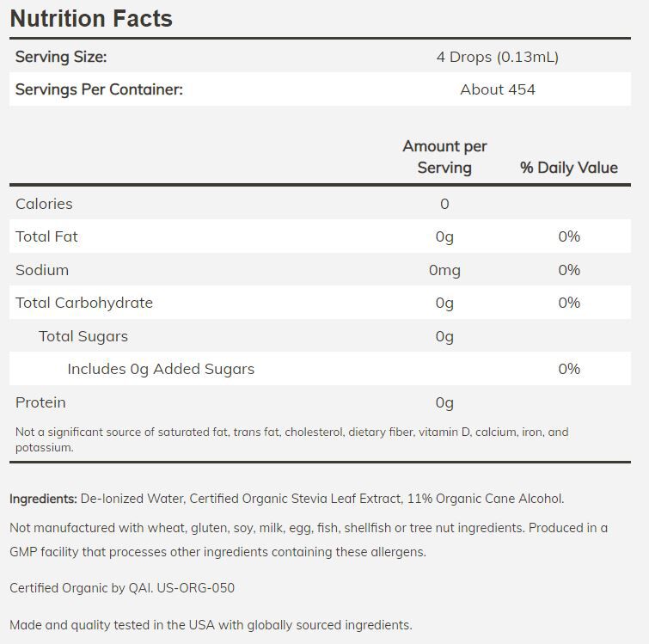This screenshot has height=644, width=649.
Task: Click the Total Carbohydrate label
Action: [84, 303]
